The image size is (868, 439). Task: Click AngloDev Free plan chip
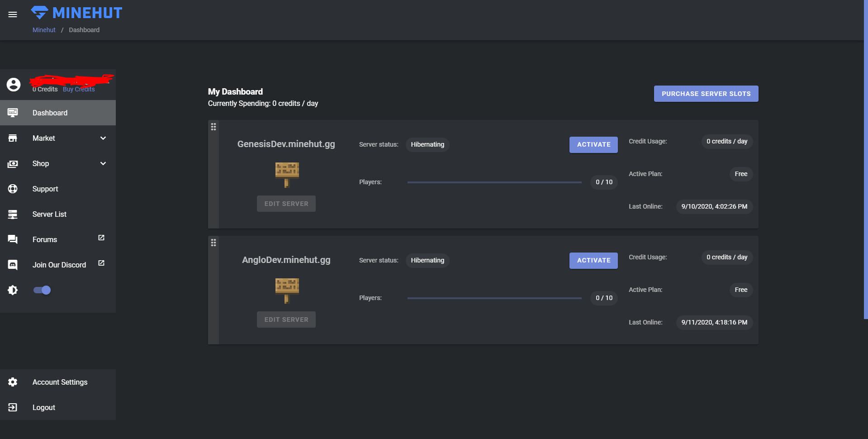point(741,290)
